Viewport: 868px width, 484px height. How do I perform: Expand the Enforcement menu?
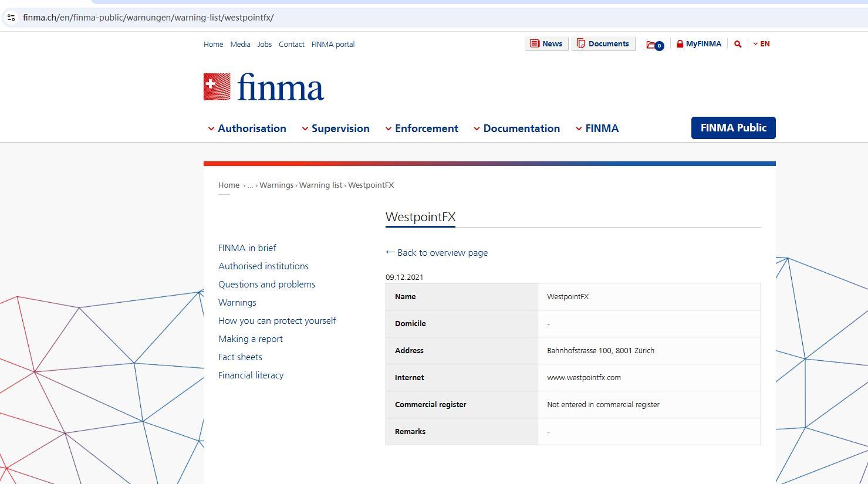pyautogui.click(x=421, y=128)
